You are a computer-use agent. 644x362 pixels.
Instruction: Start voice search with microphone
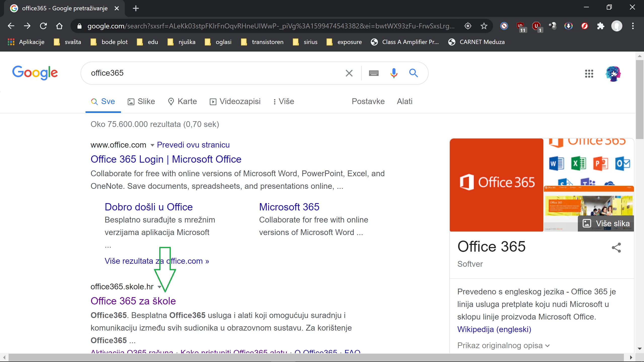pyautogui.click(x=394, y=73)
